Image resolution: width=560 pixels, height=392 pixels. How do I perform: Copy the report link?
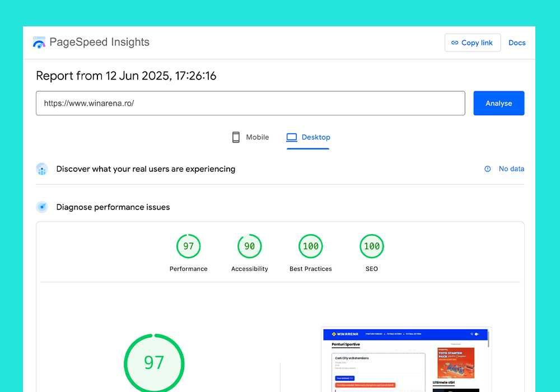pos(472,43)
